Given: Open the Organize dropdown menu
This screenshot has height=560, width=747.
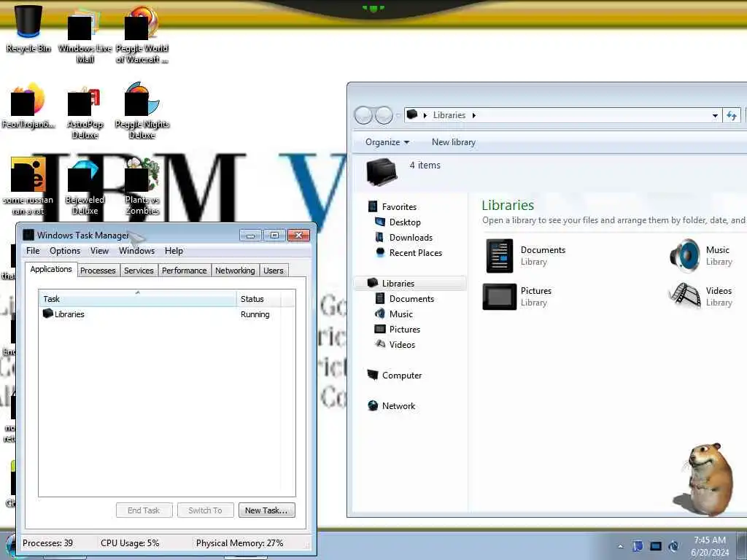Looking at the screenshot, I should click(x=387, y=142).
